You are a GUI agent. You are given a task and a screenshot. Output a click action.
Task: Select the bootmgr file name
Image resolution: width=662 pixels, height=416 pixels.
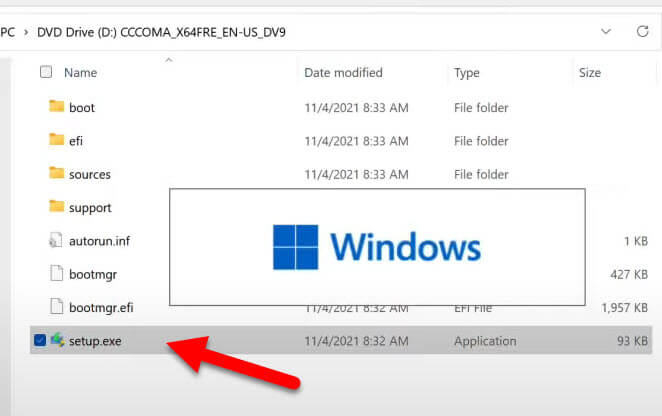(93, 275)
